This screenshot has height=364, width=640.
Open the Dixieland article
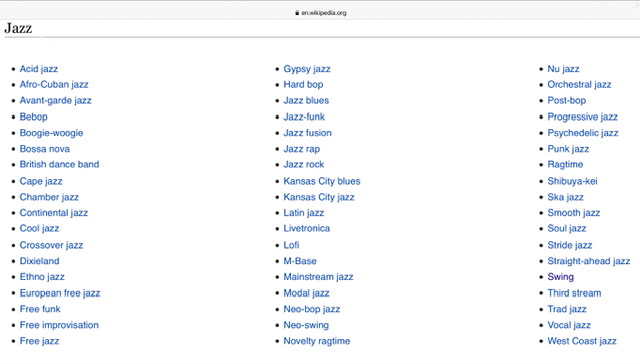tap(39, 261)
